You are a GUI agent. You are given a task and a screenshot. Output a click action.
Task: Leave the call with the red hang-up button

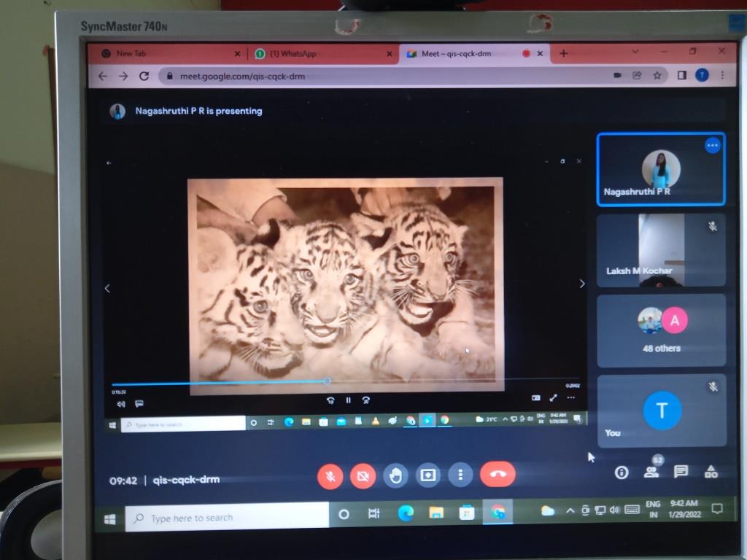[498, 474]
